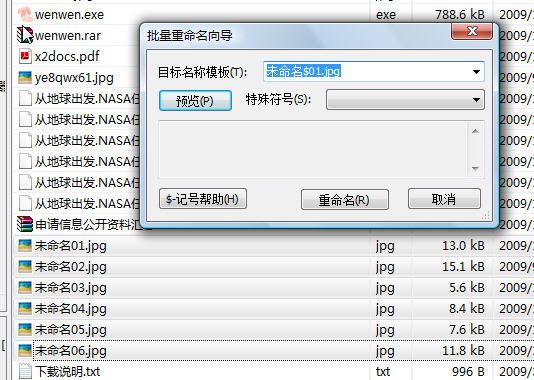Click the ye8qwx61.jpg image icon

pyautogui.click(x=25, y=77)
